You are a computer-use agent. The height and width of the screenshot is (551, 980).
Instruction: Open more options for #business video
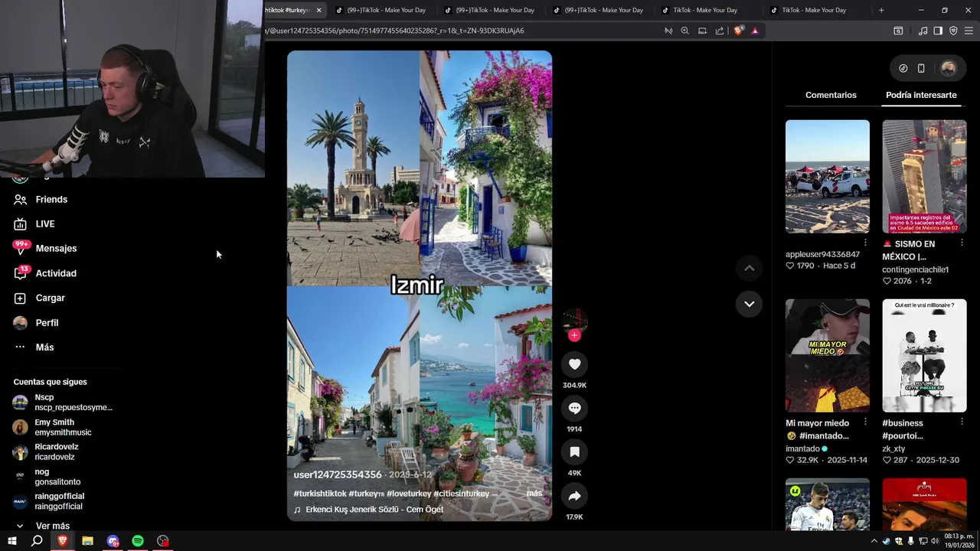point(962,422)
